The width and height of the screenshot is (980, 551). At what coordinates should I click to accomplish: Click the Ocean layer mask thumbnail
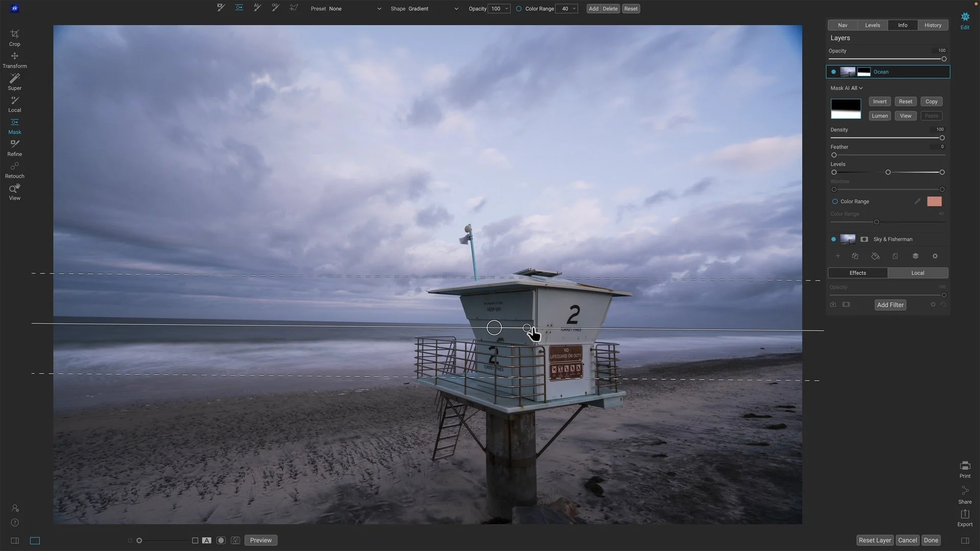click(864, 71)
